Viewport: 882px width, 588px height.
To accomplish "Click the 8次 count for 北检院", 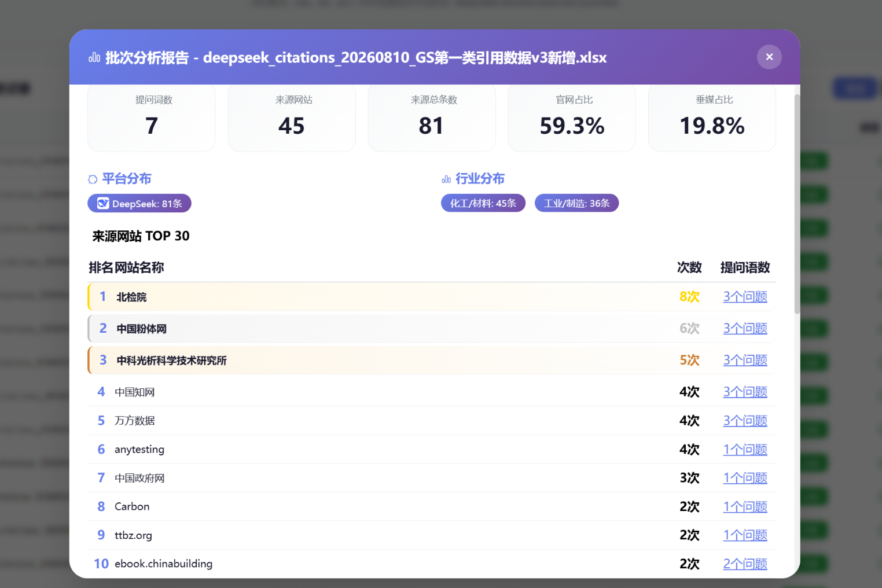I will tap(689, 297).
